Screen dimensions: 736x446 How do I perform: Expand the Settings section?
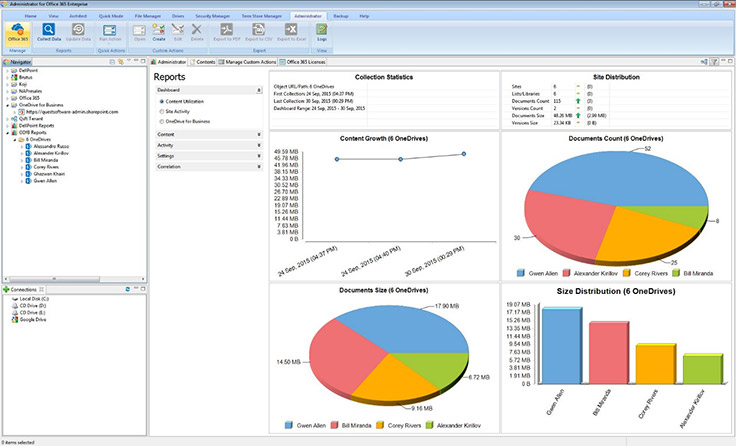tap(259, 156)
